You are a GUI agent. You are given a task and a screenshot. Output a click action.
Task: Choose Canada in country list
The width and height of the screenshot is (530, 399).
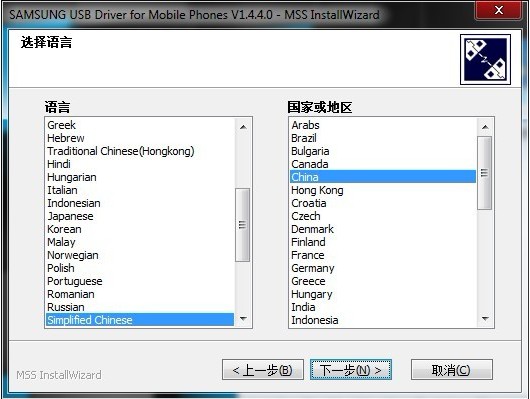tap(383, 164)
